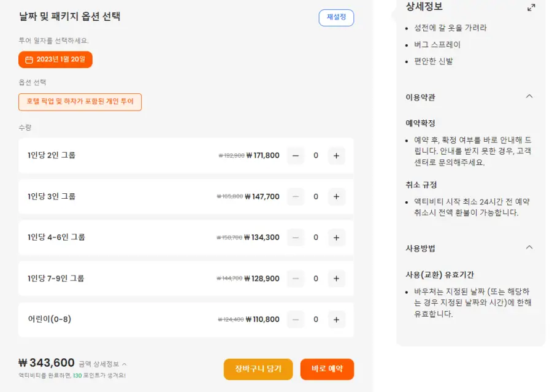Click the 버그 스프레이 list item

[437, 44]
